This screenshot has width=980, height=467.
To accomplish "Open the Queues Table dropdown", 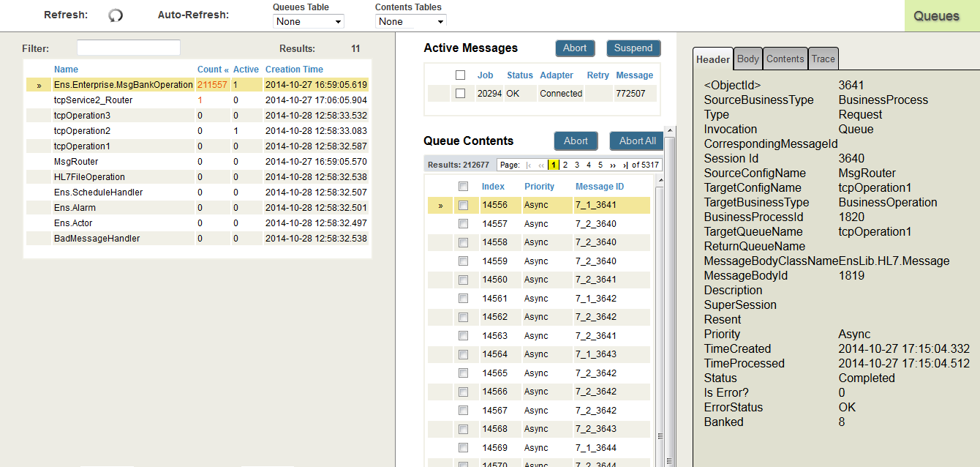I will [x=308, y=22].
